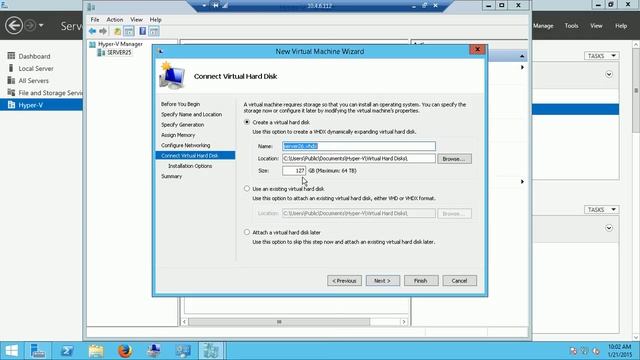Open the remote connection bar dropdown arrow

tap(204, 6)
